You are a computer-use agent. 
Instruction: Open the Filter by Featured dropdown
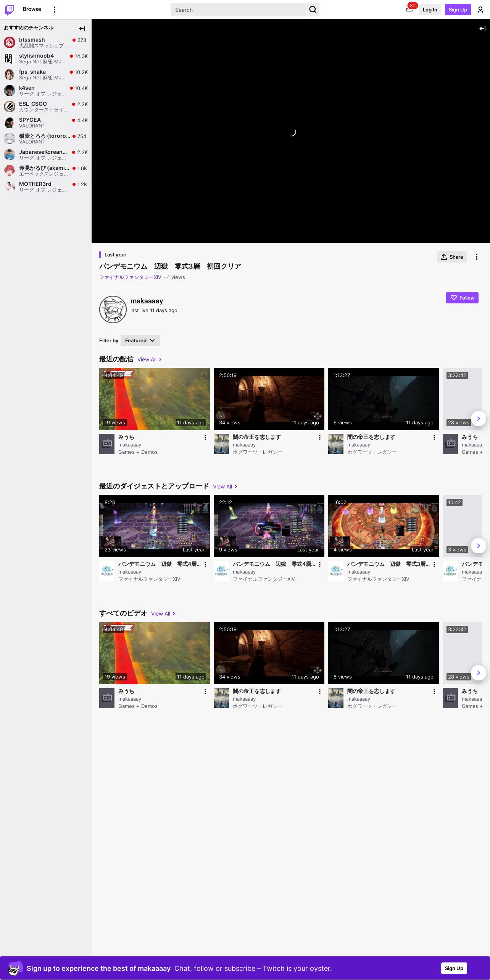point(140,340)
